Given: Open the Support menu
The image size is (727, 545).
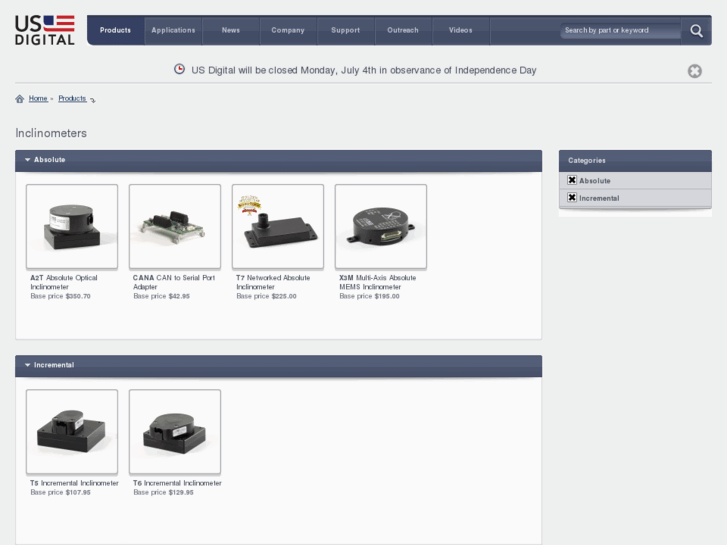Looking at the screenshot, I should (x=345, y=30).
